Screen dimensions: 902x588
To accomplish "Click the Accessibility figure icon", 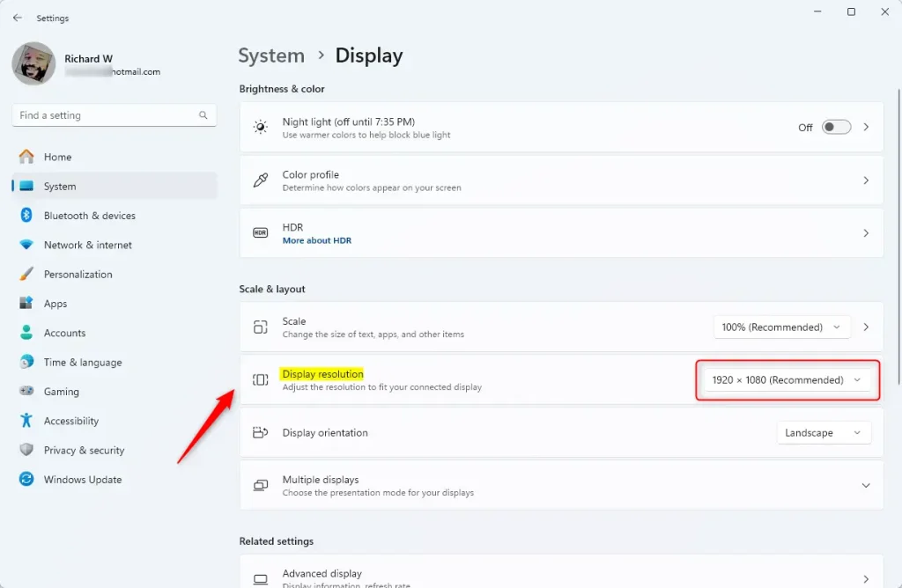I will coord(26,421).
